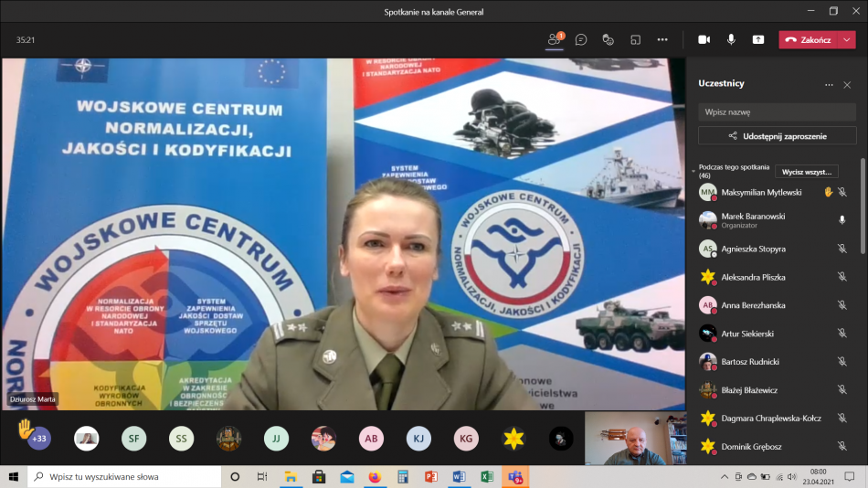Click muted mic icon of Dagmara Chrapiewska-Kołcz

pyautogui.click(x=842, y=419)
